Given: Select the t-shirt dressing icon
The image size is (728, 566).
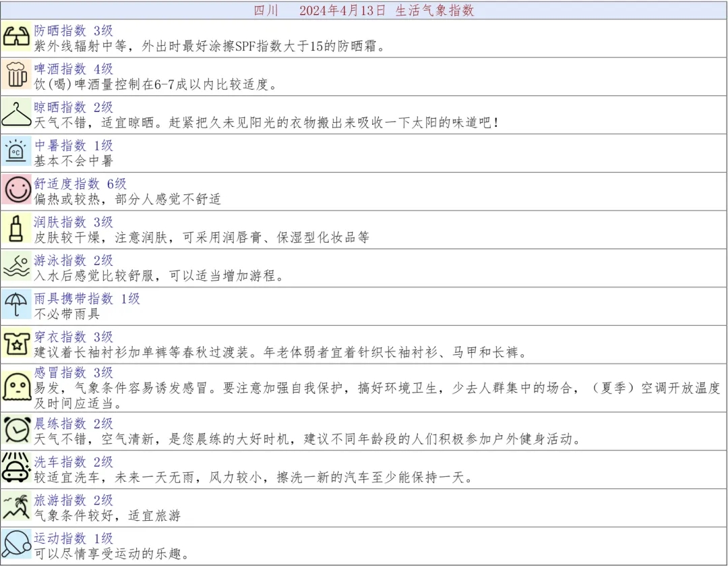Looking at the screenshot, I should pos(17,343).
